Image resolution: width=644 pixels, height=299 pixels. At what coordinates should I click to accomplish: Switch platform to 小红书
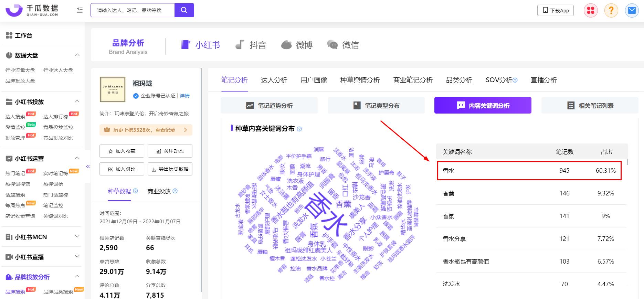click(201, 45)
